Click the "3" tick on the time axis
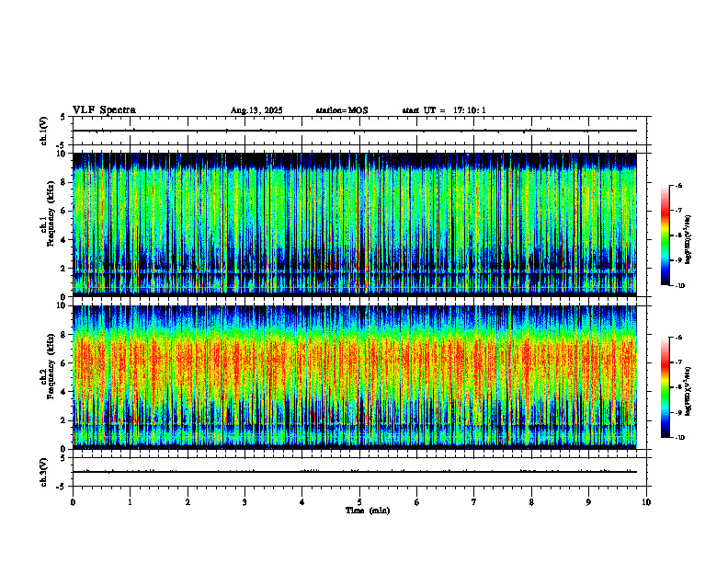The width and height of the screenshot is (728, 563). [245, 502]
